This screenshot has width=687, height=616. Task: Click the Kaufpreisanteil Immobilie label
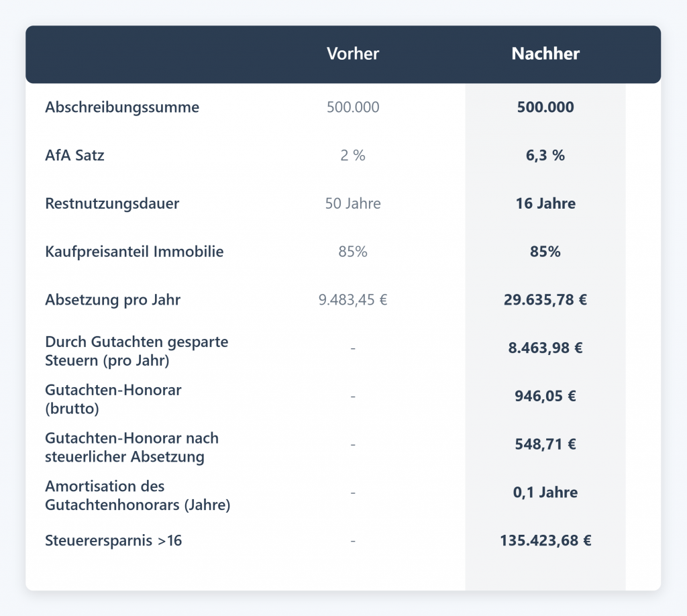[x=134, y=252]
